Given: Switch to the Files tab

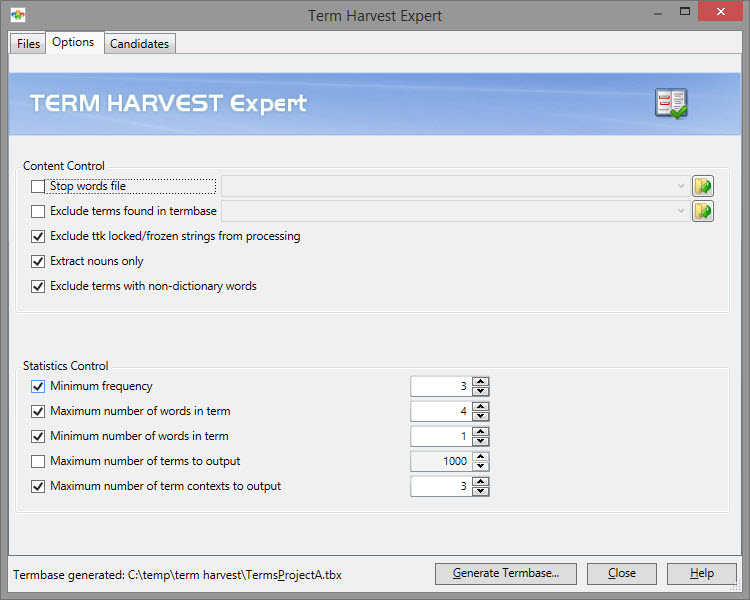Looking at the screenshot, I should (x=28, y=44).
